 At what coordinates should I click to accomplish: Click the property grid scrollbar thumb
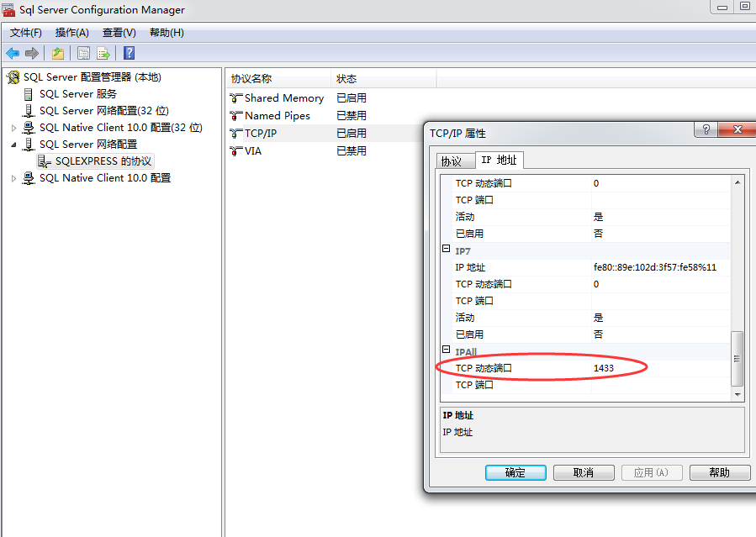737,359
